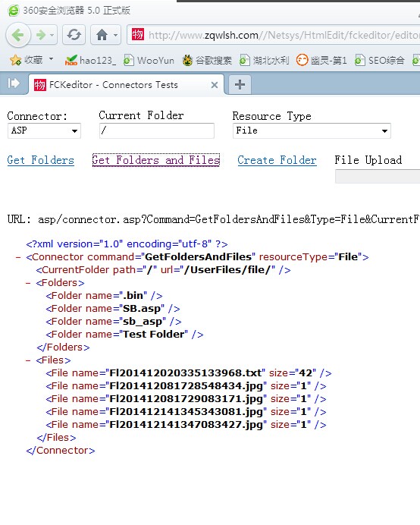Click the closing </Connector> tag
Image resolution: width=420 pixels, height=525 pixels.
pos(61,451)
